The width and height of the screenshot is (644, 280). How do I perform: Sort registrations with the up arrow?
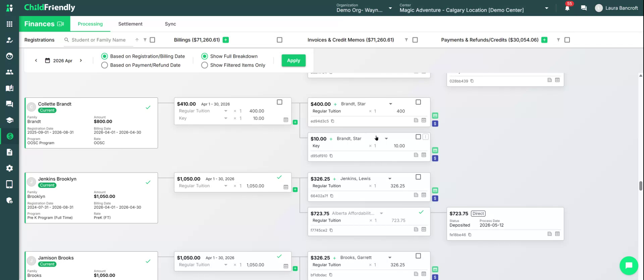[x=137, y=40]
